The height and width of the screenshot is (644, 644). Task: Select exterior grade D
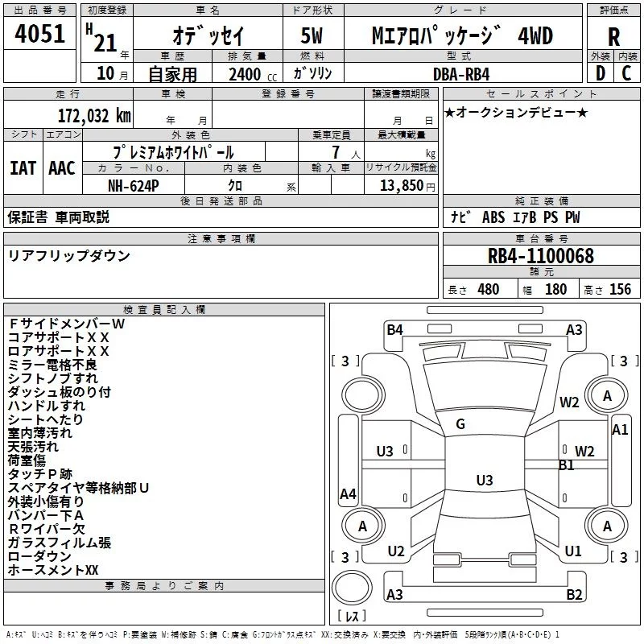[601, 73]
